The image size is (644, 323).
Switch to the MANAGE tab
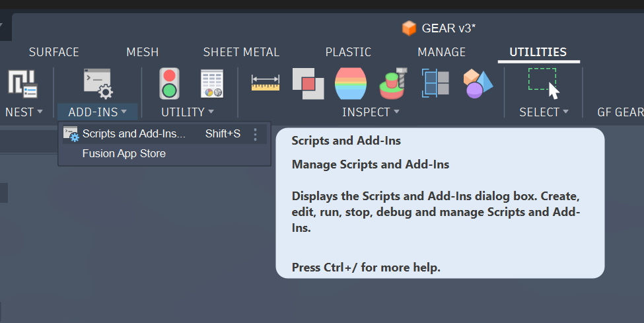[441, 52]
